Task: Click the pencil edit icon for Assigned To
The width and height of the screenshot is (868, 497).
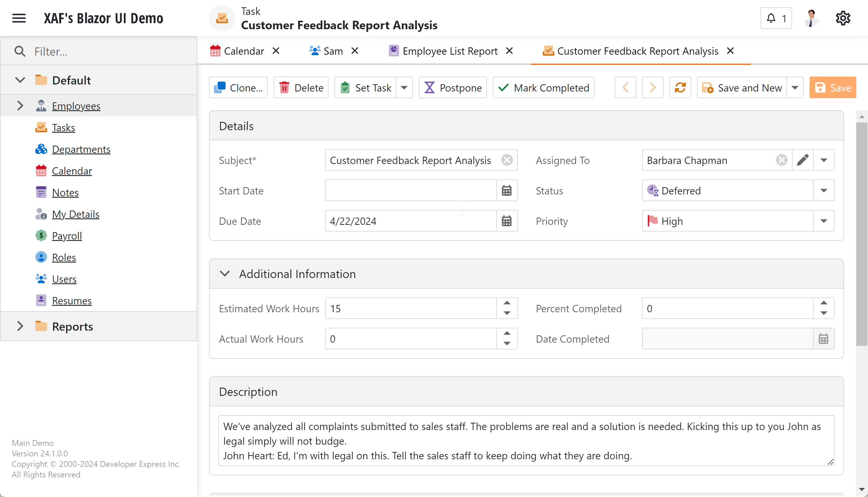Action: point(803,160)
